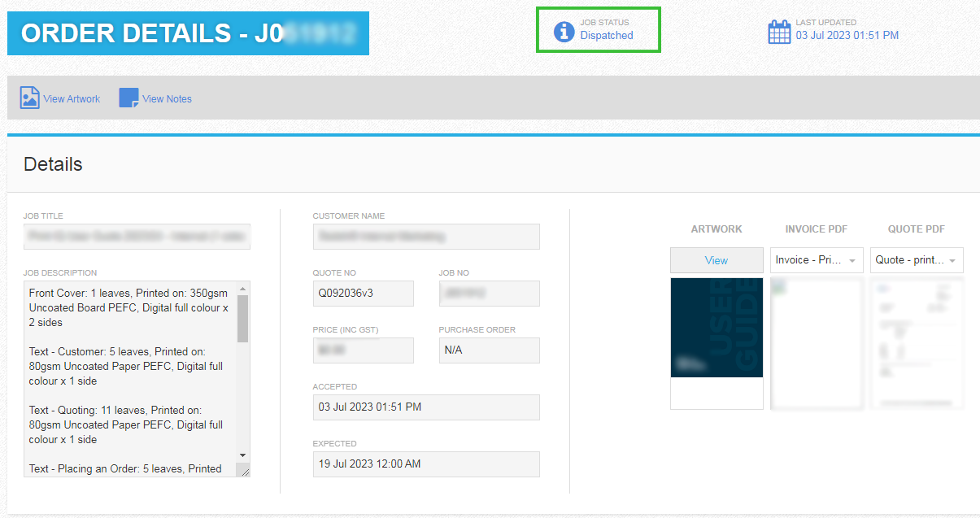Click the job description resize handle
Screen dimensions: 980x518
(244, 471)
